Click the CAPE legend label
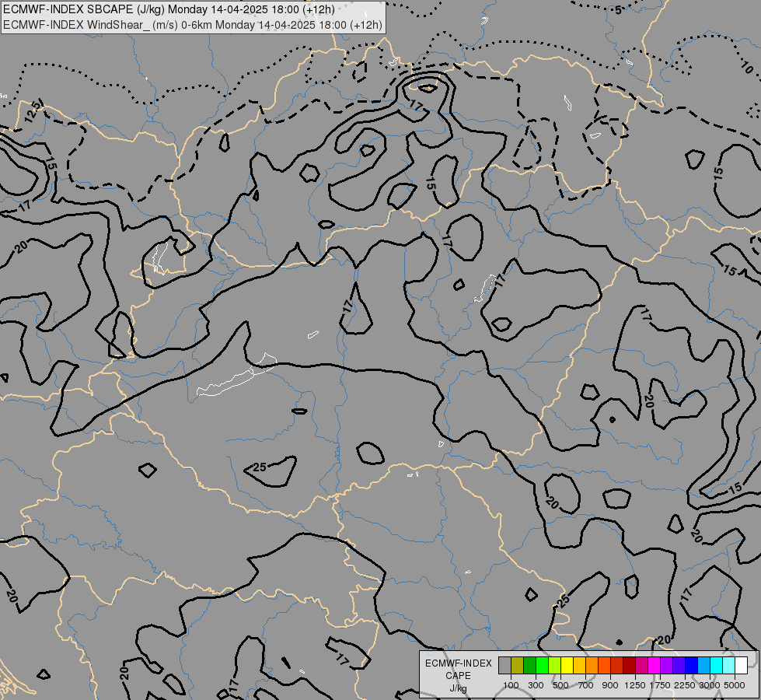Image resolution: width=761 pixels, height=700 pixels. [458, 676]
